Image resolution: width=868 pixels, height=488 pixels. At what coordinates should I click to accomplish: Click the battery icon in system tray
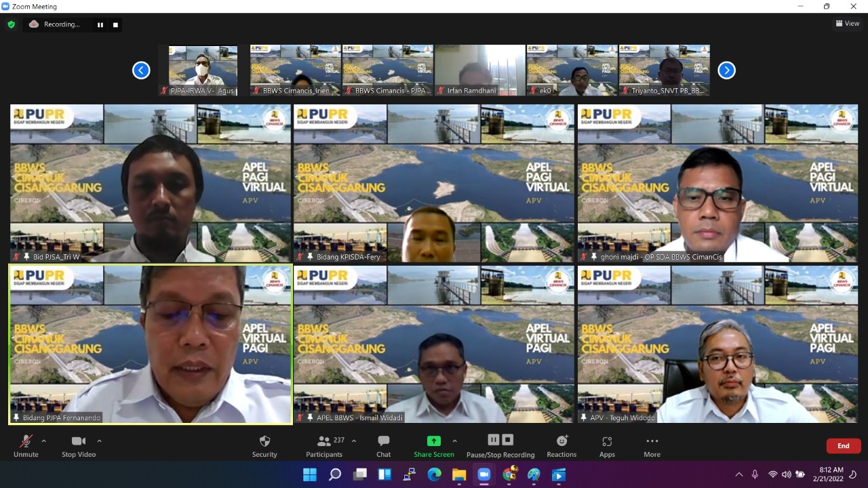(x=800, y=474)
